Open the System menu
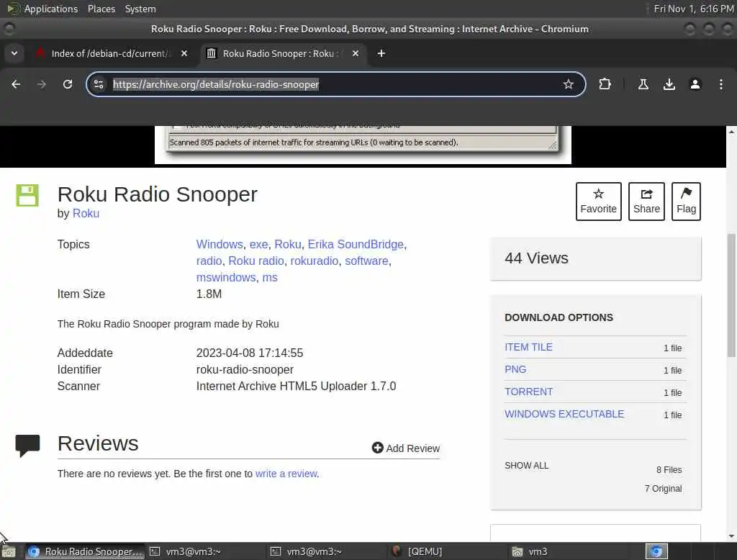This screenshot has height=560, width=737. tap(140, 9)
